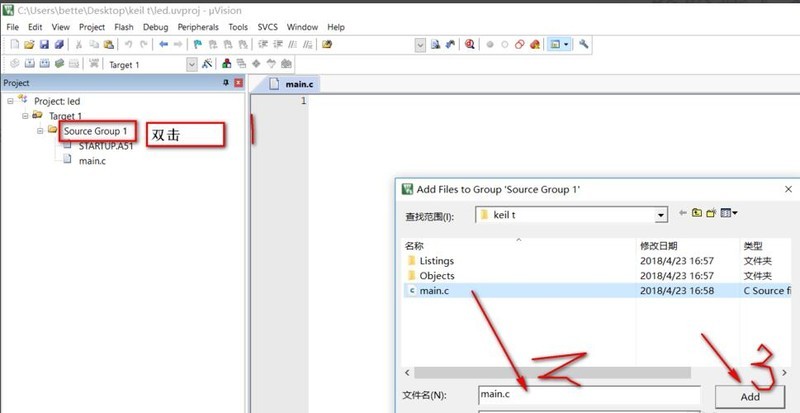Collapse the Source Group 1 tree node

point(40,131)
